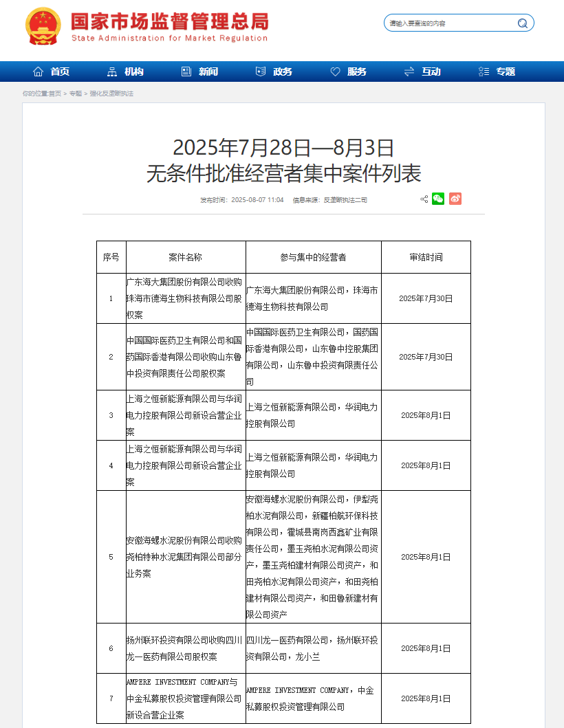Click case 3 name 上海之恒新能源 joint venture
Viewport: 564px width, 728px height.
pos(184,415)
